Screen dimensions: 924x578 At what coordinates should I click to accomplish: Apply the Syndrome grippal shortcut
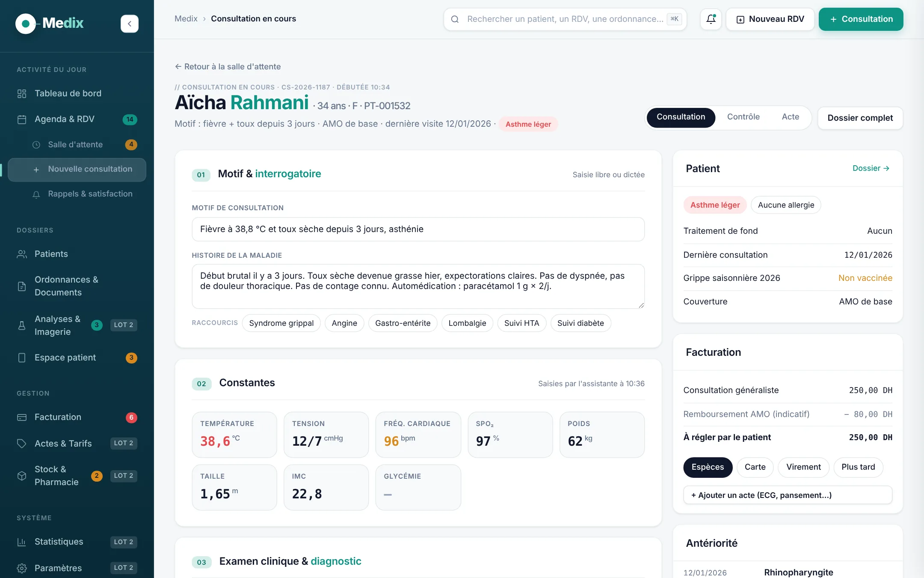pyautogui.click(x=281, y=323)
